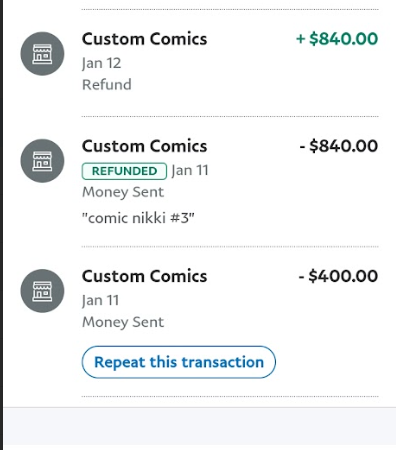Open the Custom Comics refund transaction title
The width and height of the screenshot is (396, 450).
[145, 39]
